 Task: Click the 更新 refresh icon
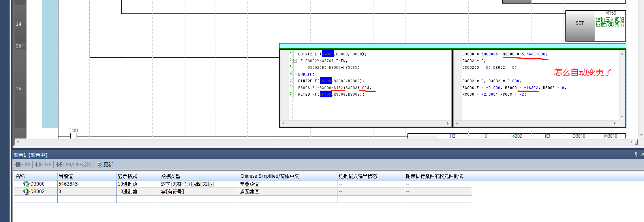point(100,165)
